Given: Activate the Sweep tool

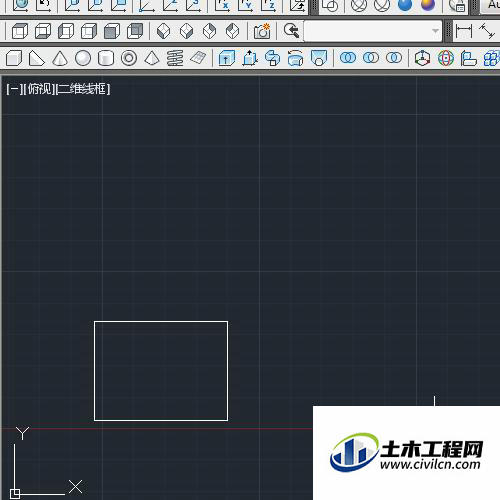Looking at the screenshot, I should pos(273,58).
